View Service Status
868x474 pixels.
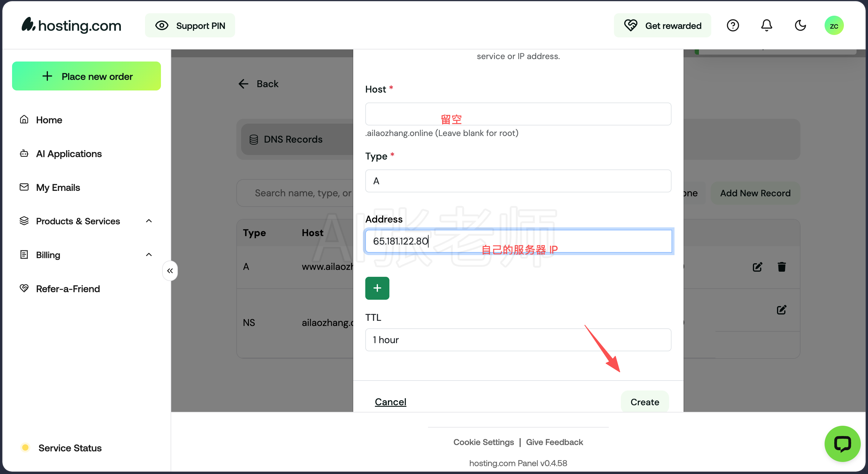point(70,448)
